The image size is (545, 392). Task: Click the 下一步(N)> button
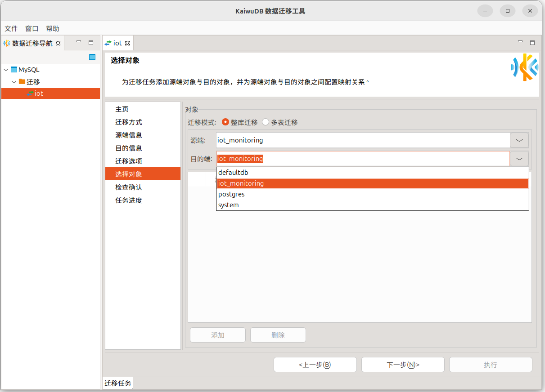tap(403, 365)
